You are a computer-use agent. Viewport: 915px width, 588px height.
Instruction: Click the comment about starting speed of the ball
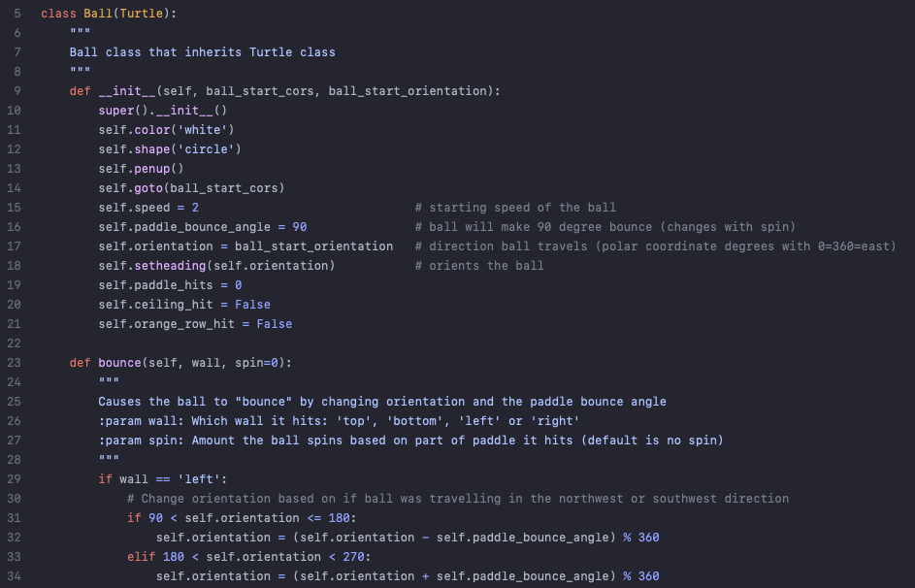pos(515,208)
